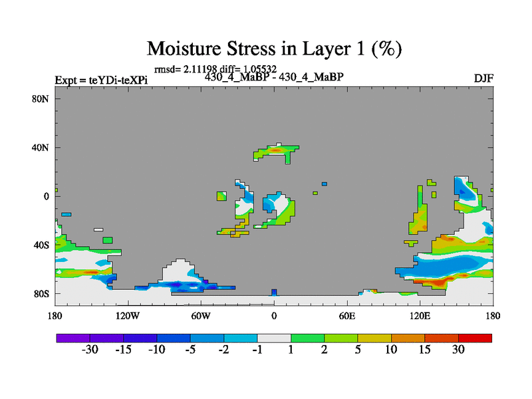Click the 80N latitude axis label
The image size is (532, 399).
click(x=42, y=98)
